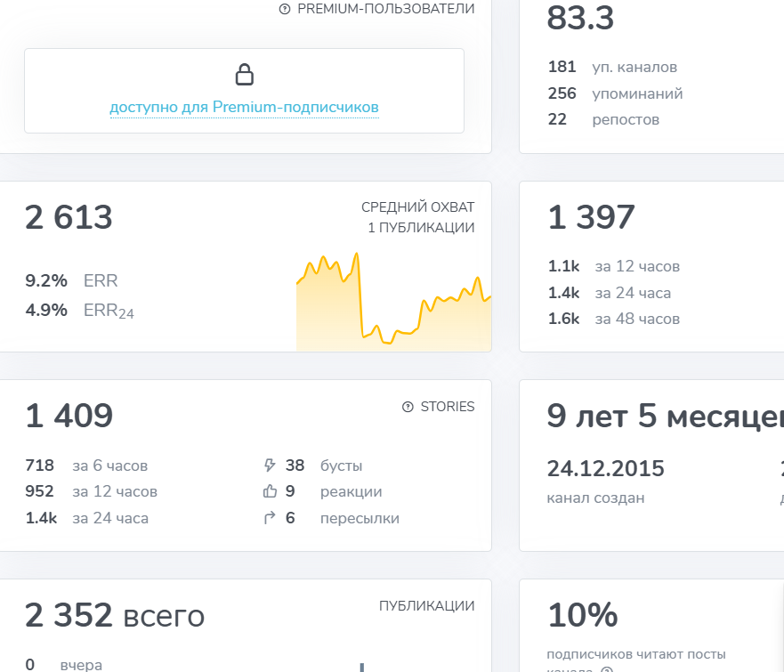This screenshot has width=784, height=672.
Task: Click help icon under подписчиков читают посты
Action: coord(606,669)
